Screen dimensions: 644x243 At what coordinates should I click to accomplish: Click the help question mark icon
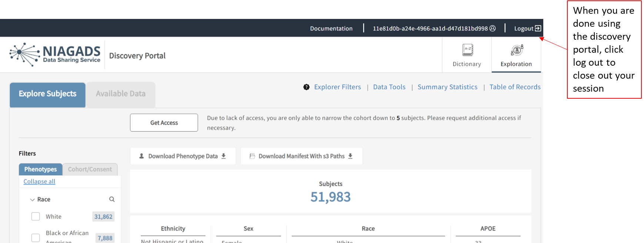[306, 87]
